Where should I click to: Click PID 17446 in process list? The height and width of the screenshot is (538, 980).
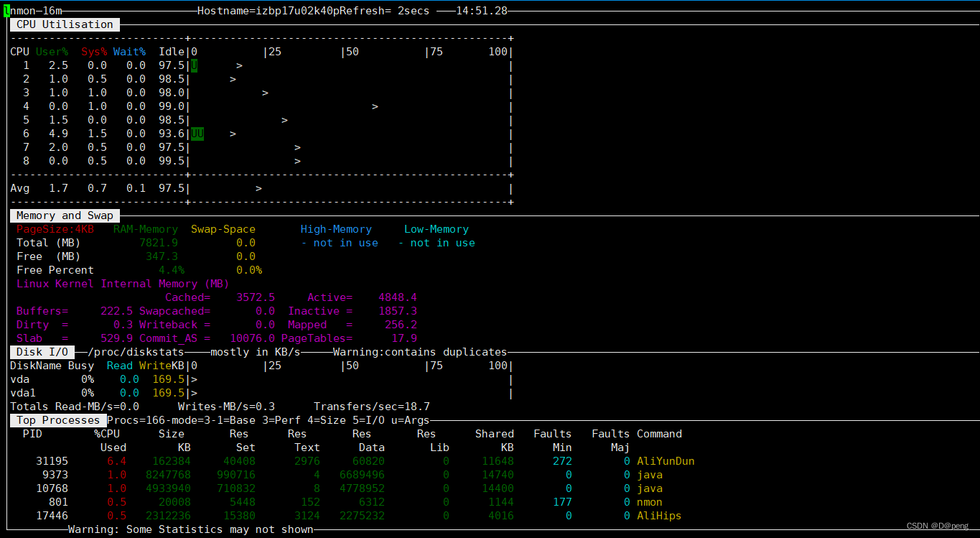(x=52, y=516)
